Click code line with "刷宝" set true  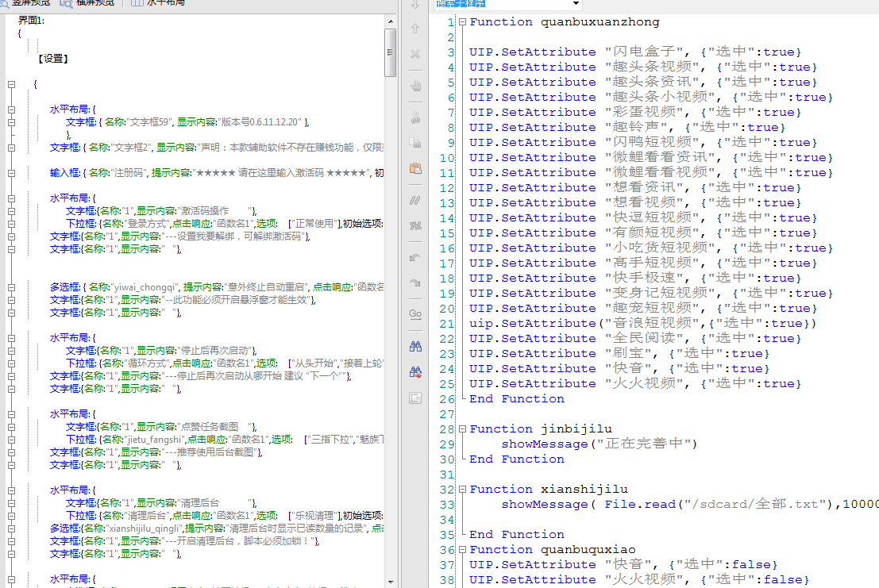click(619, 354)
